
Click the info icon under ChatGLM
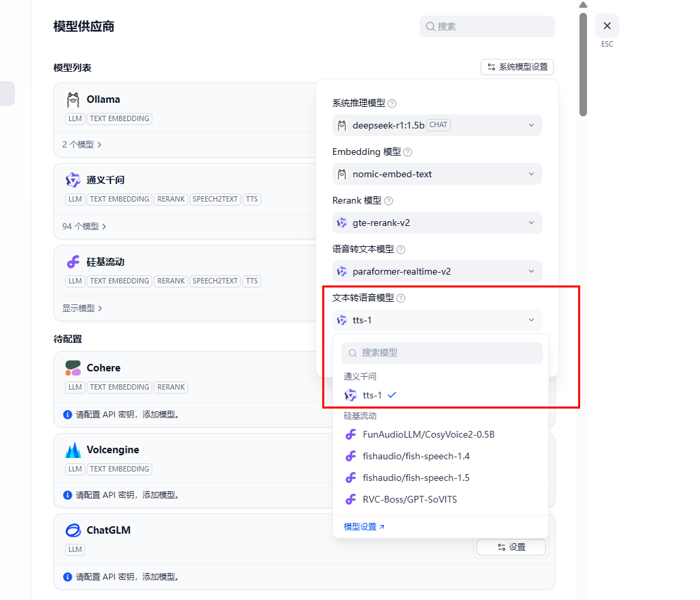tap(68, 577)
